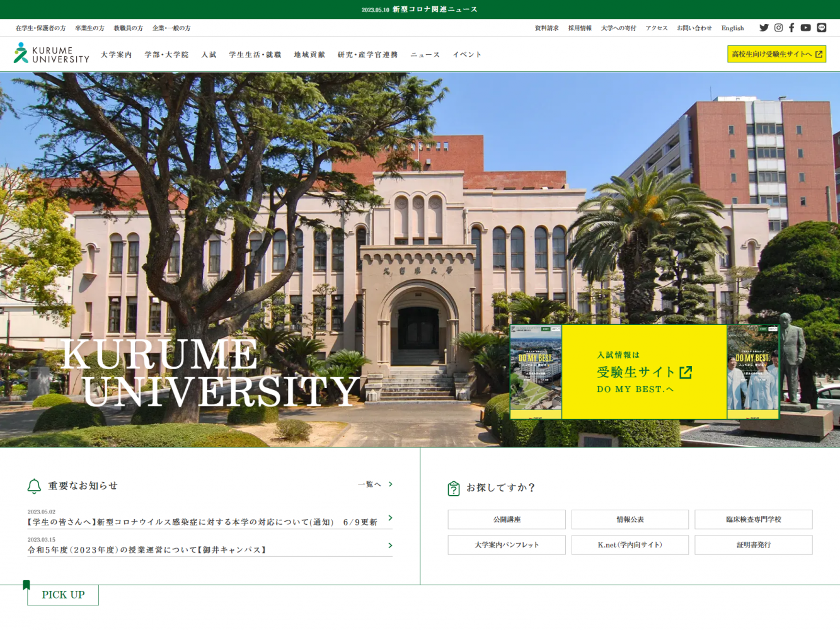Click the 大学案内パンフレット button
The width and height of the screenshot is (840, 630).
(507, 545)
